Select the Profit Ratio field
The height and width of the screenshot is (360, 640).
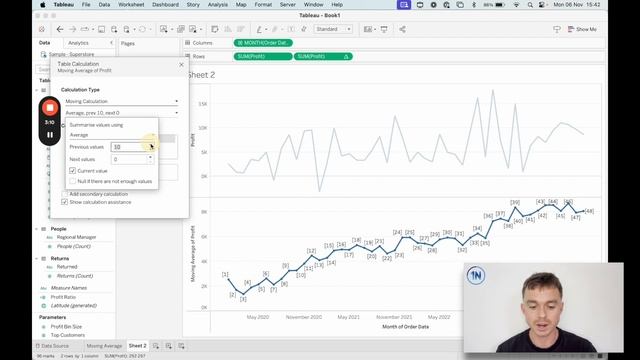(63, 297)
